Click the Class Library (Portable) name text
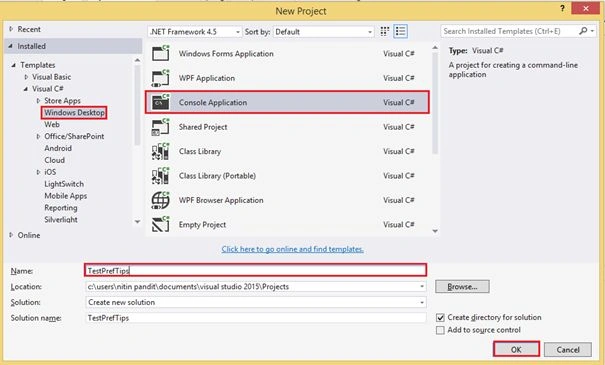The image size is (605, 365). (217, 176)
